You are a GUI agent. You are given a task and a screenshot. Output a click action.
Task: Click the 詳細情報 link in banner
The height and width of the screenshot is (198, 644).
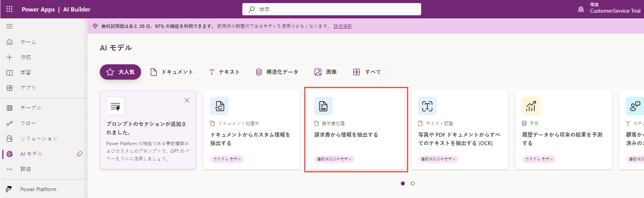point(342,26)
